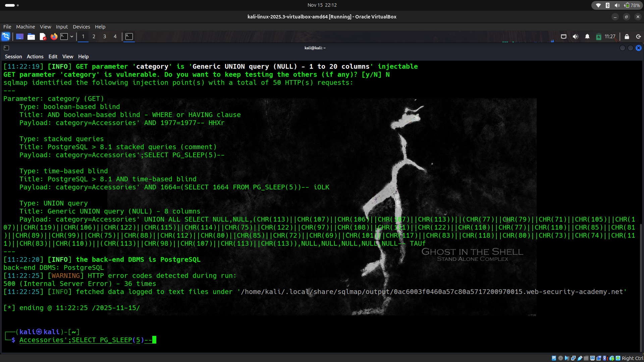The image size is (644, 362).
Task: Open VirtualBox Devices menu
Action: point(81,27)
